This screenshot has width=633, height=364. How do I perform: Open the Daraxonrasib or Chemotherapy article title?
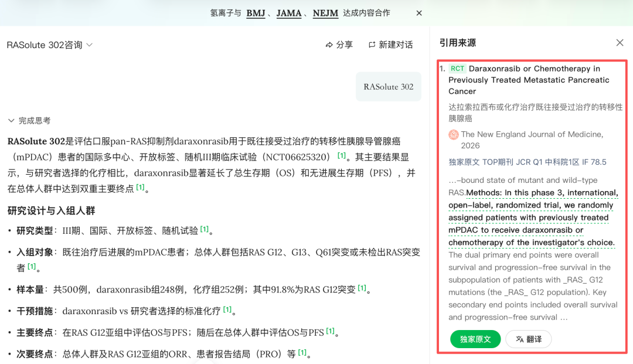coord(529,80)
